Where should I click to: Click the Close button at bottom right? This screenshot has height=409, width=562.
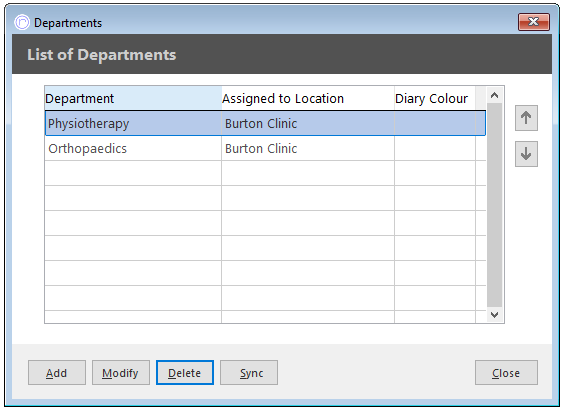click(x=506, y=373)
